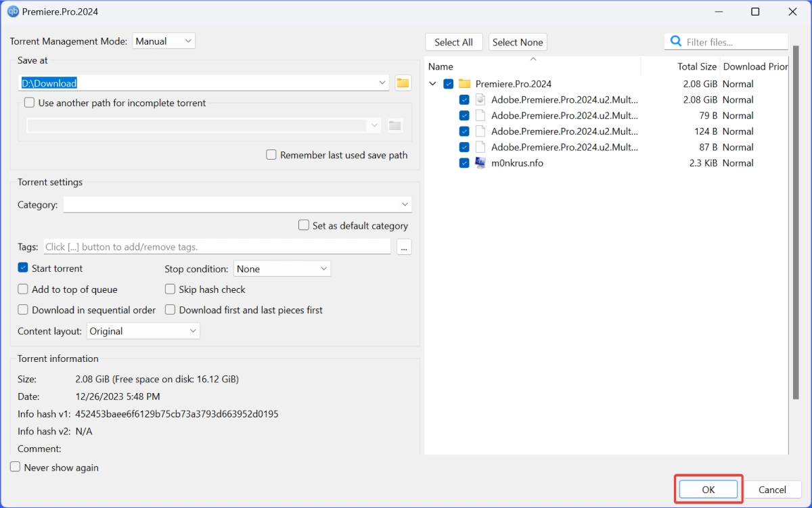
Task: Uncheck the Start torrent checkbox
Action: click(23, 268)
